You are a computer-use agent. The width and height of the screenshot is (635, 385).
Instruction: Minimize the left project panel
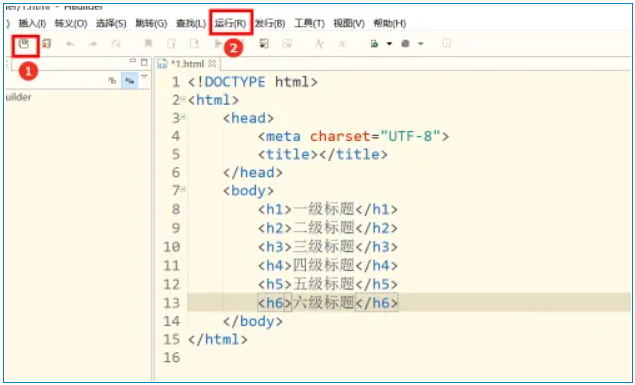[132, 62]
